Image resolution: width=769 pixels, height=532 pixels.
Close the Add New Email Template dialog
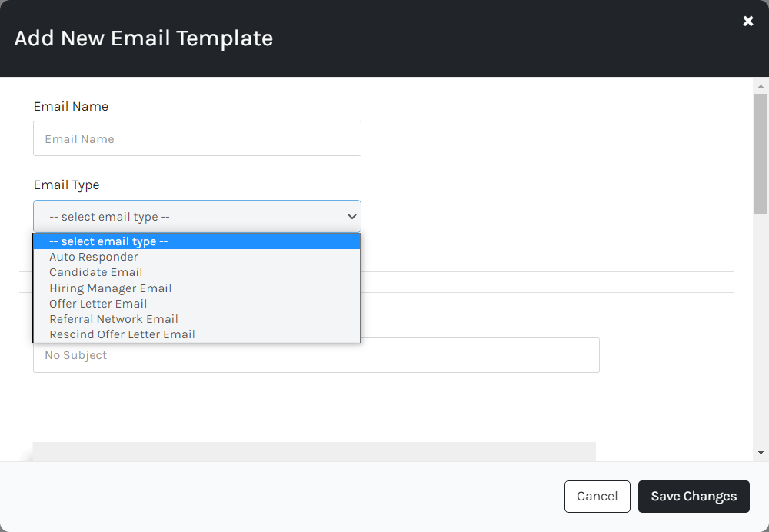tap(748, 21)
